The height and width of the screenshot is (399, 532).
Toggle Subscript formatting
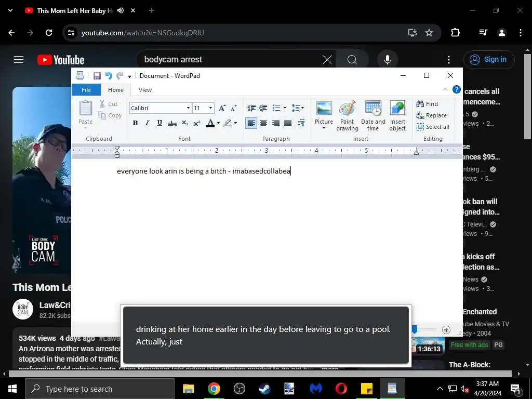click(x=184, y=123)
